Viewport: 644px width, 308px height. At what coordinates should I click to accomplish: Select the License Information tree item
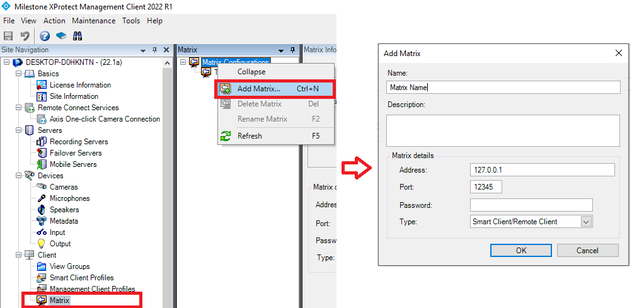[x=80, y=85]
